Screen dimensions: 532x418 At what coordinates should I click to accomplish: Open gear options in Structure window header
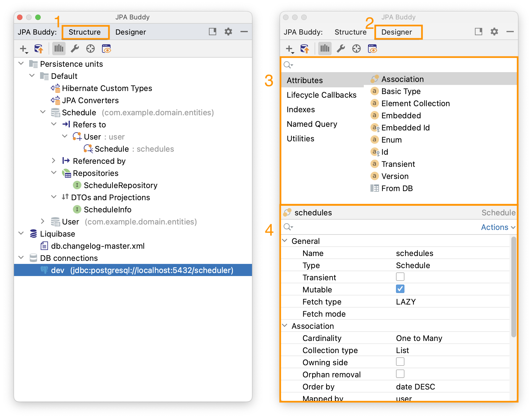[228, 32]
